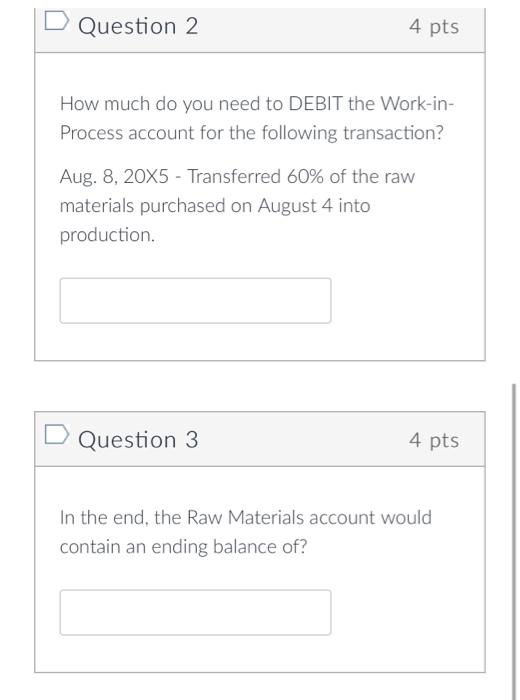Click the "Question 2" heading text
This screenshot has height=700, width=520.
138,26
